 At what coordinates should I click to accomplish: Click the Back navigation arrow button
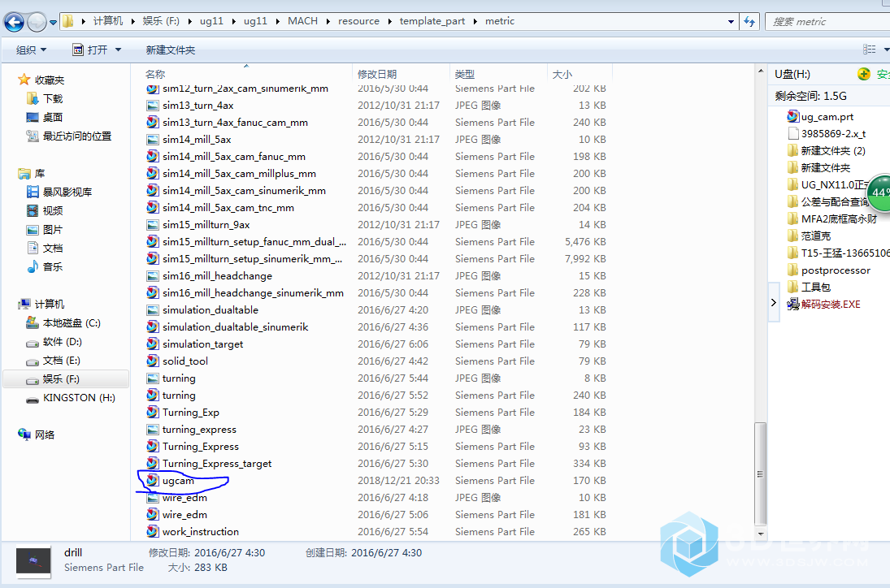pyautogui.click(x=14, y=22)
